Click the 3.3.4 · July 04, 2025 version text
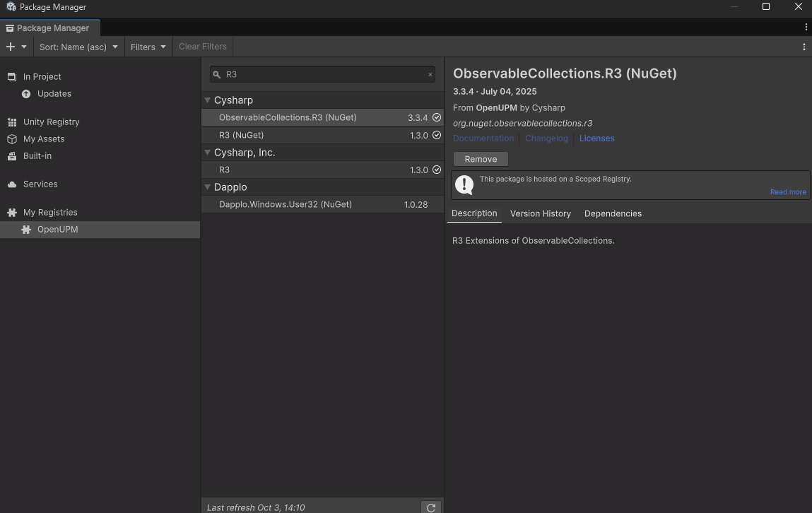The image size is (812, 513). click(495, 92)
